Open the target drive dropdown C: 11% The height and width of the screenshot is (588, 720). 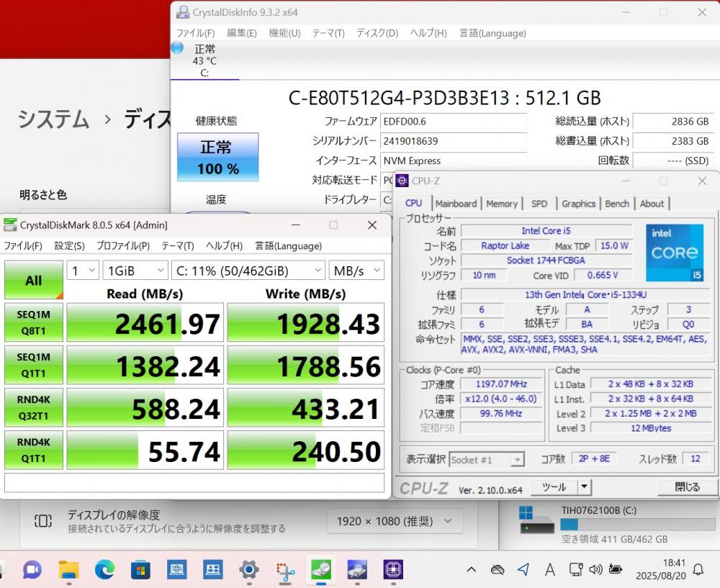[x=248, y=271]
